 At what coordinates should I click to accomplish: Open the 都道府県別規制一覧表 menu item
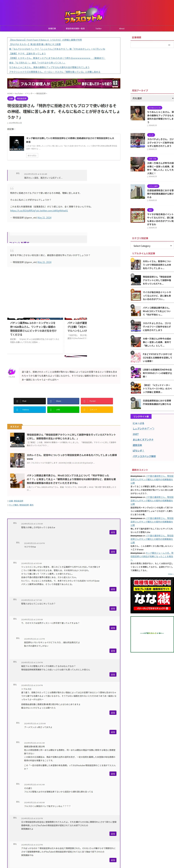point(75,29)
